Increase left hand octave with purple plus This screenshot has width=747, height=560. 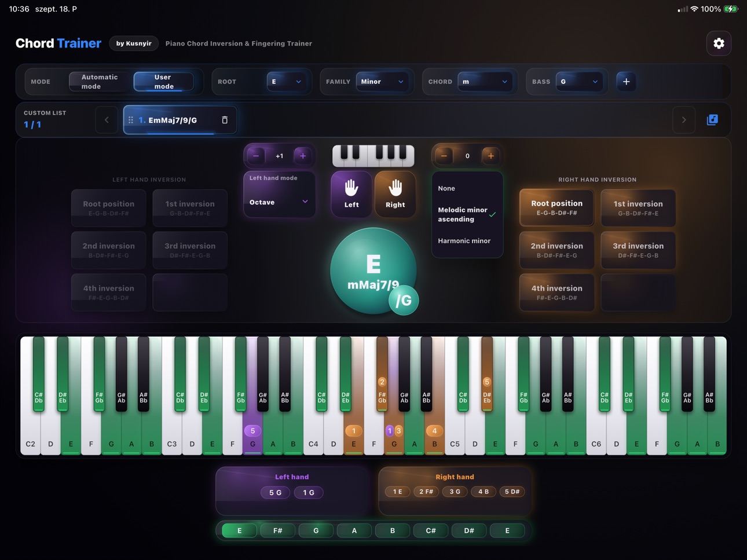coord(303,156)
